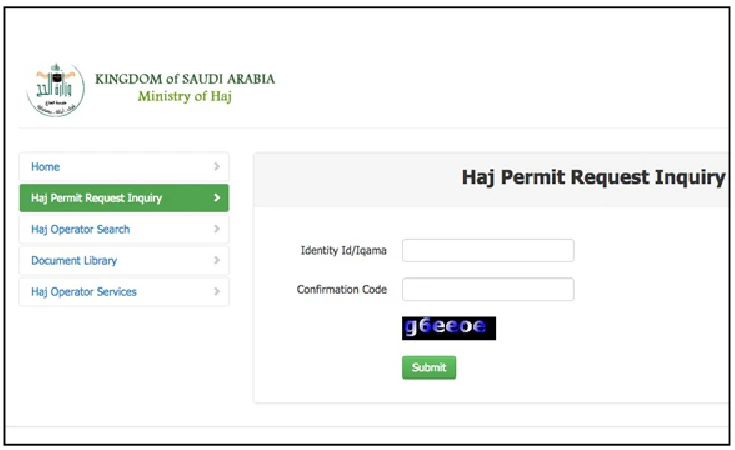Click the Confirmation Code field label
Screen dimensions: 735x450
click(342, 289)
